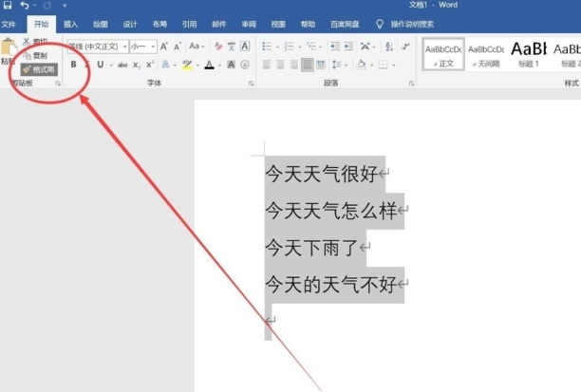Switch to the 引用 (References) tab
Image resolution: width=581 pixels, height=392 pixels.
click(x=189, y=25)
